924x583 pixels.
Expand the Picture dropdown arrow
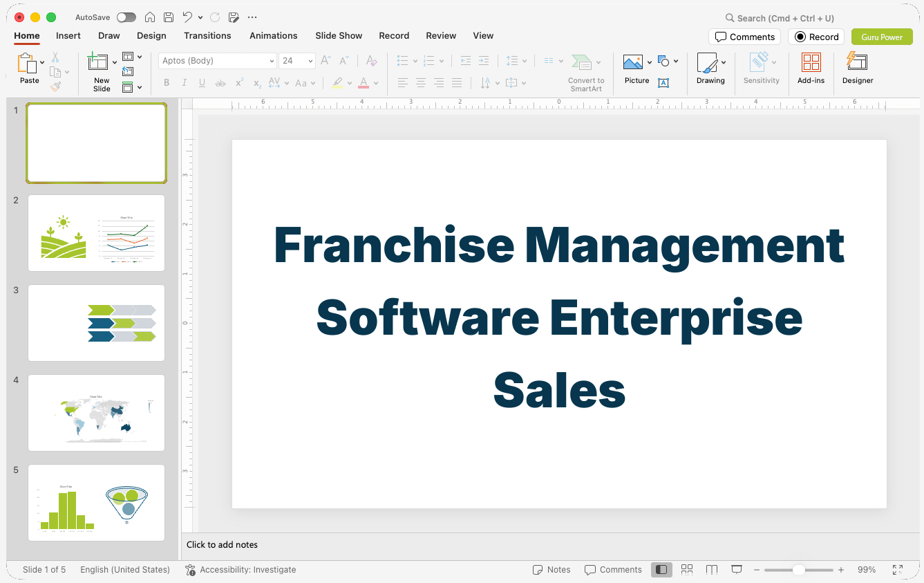pos(650,62)
